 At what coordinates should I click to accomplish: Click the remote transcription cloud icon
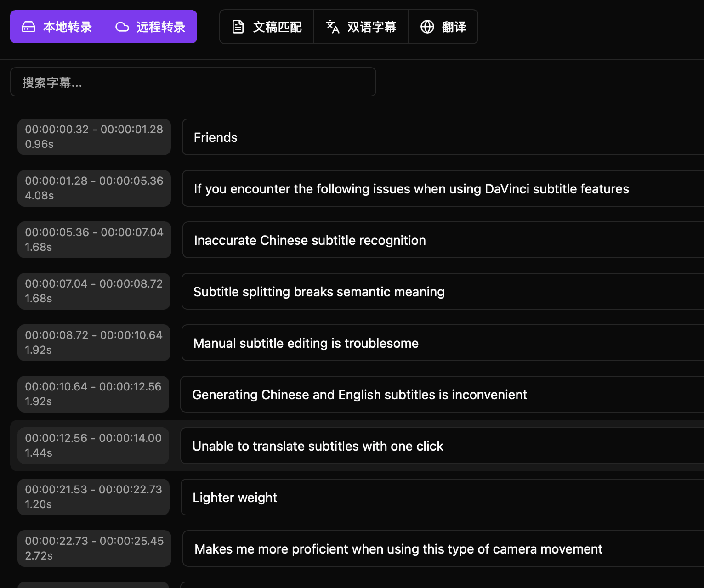coord(122,27)
